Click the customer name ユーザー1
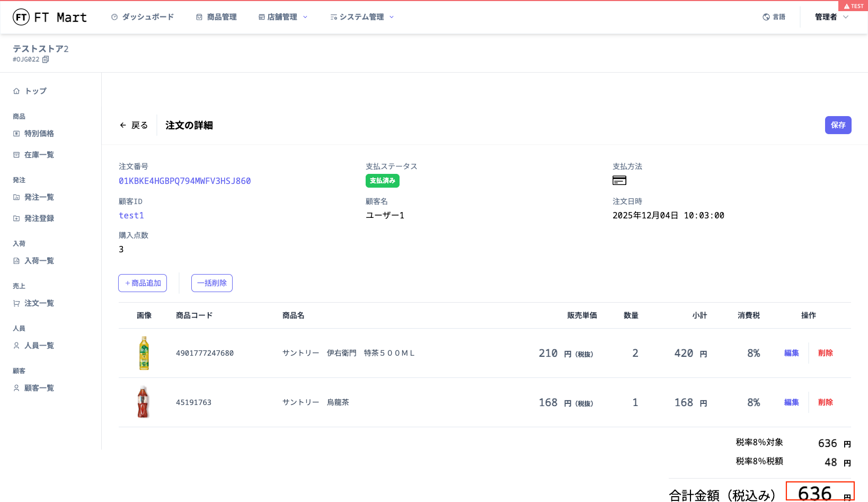Image resolution: width=868 pixels, height=502 pixels. 385,215
